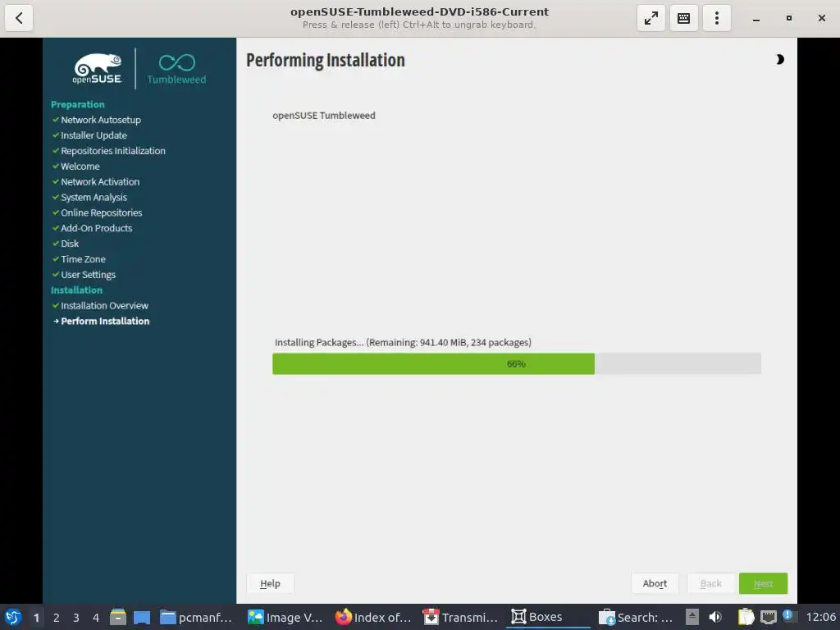Switch to Boxes taskbar window
Image resolution: width=840 pixels, height=630 pixels.
pyautogui.click(x=547, y=617)
